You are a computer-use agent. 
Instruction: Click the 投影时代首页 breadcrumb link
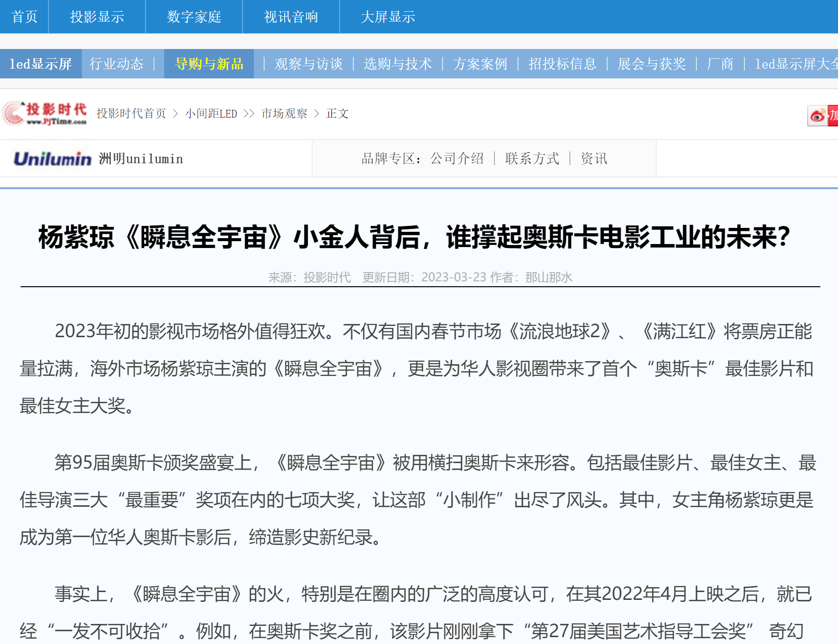131,114
